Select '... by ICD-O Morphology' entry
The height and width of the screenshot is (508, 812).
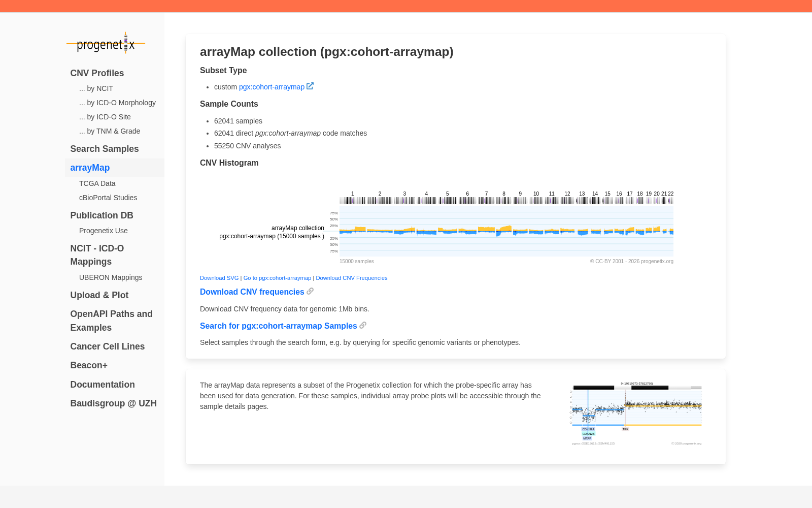[117, 103]
